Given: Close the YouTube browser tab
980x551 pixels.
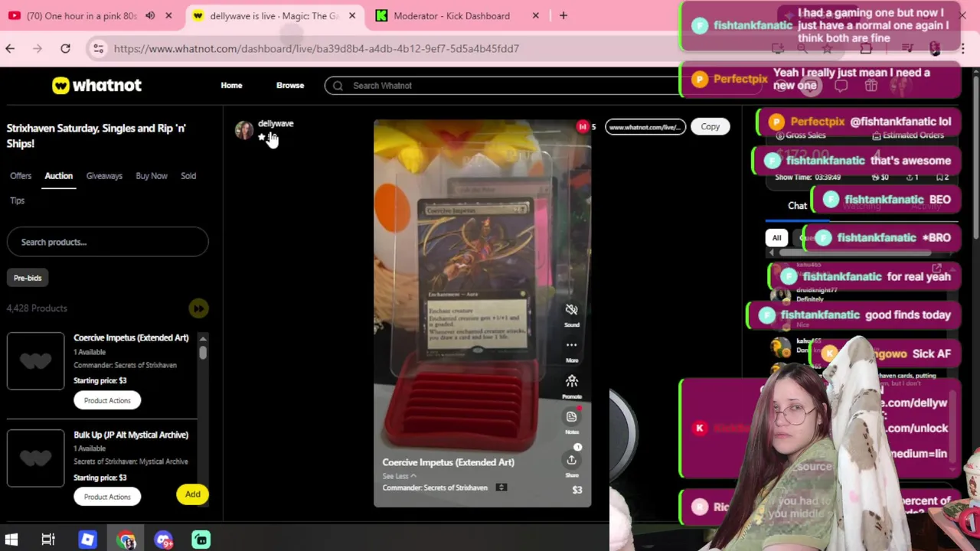Looking at the screenshot, I should 168,15.
